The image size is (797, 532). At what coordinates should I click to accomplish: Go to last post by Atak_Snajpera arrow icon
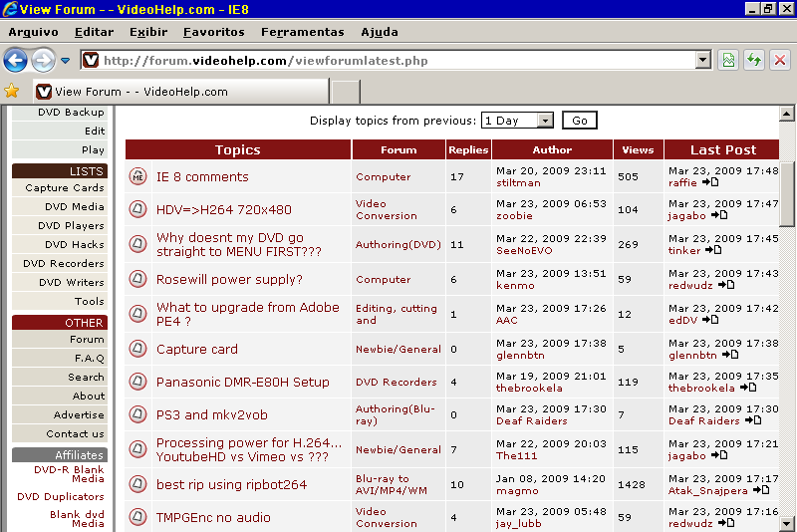761,490
